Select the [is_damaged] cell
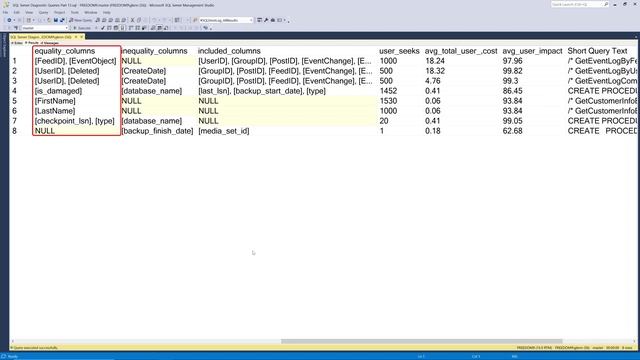The height and width of the screenshot is (360, 640). pos(58,91)
